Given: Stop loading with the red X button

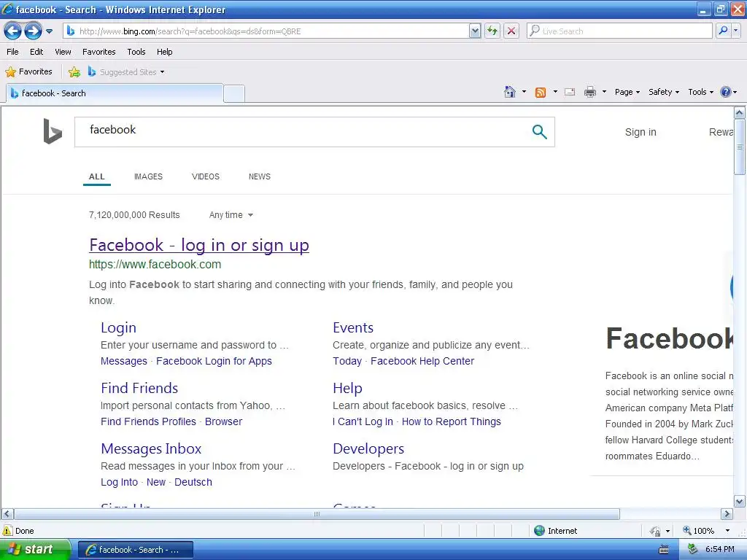Looking at the screenshot, I should click(511, 31).
